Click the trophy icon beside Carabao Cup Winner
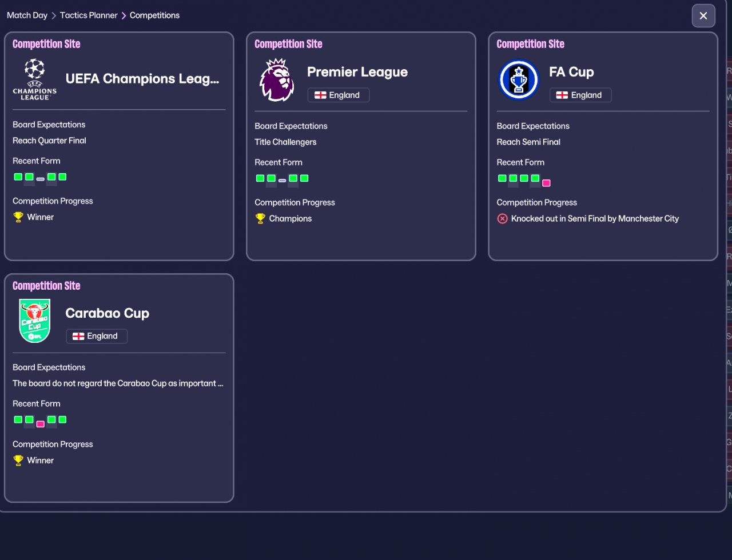 18,460
